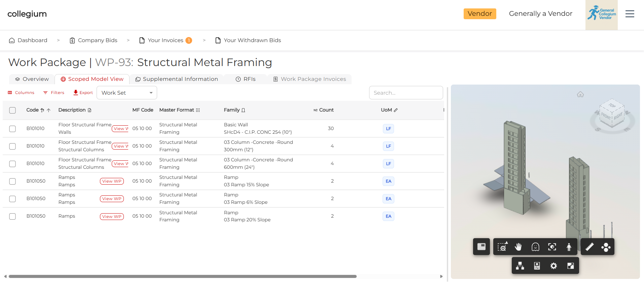Open viewer settings gear
644x285 pixels.
coord(553,266)
